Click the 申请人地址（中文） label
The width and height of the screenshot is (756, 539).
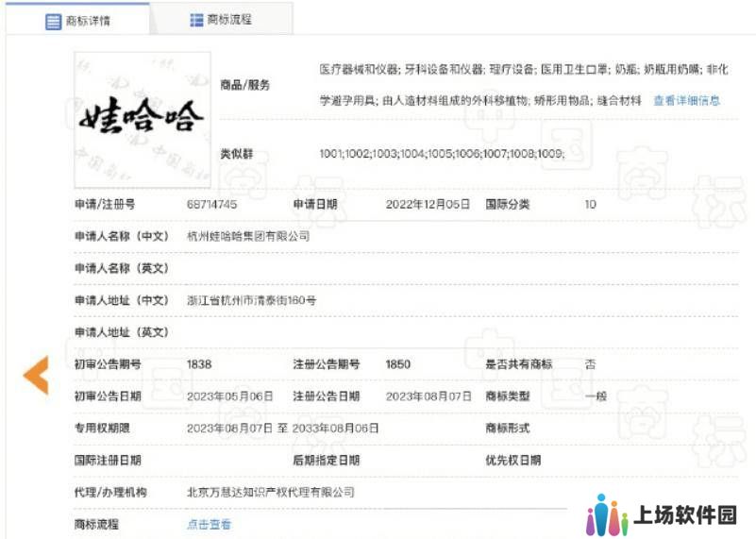click(122, 300)
